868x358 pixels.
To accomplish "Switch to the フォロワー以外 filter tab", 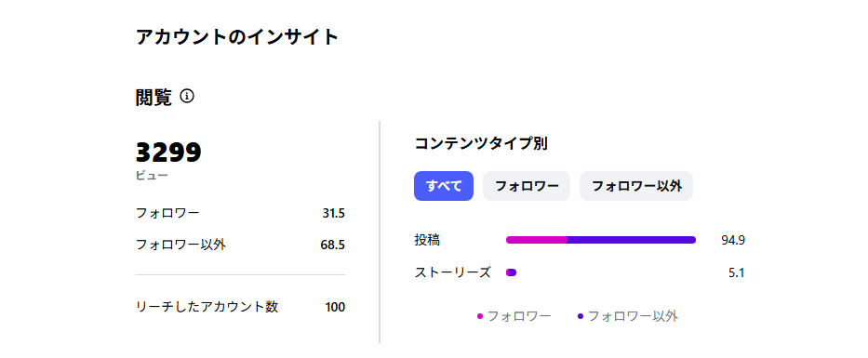I will tap(636, 186).
